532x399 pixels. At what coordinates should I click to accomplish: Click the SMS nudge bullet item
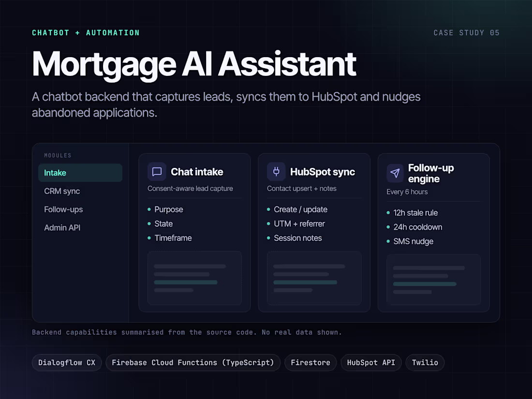(410, 241)
